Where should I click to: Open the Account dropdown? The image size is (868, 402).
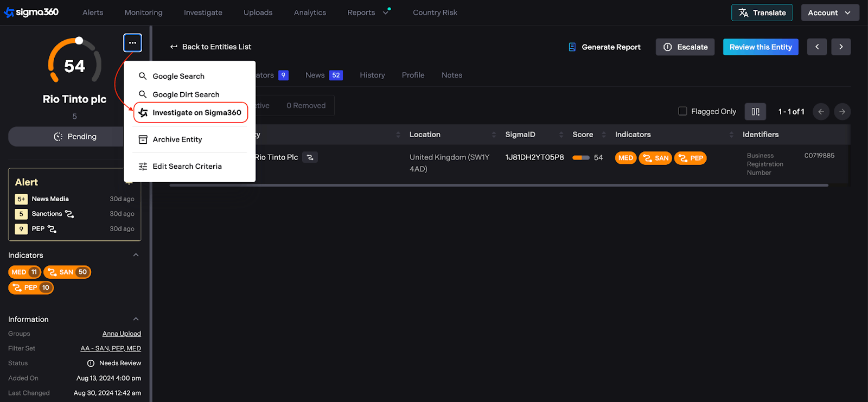coord(829,12)
